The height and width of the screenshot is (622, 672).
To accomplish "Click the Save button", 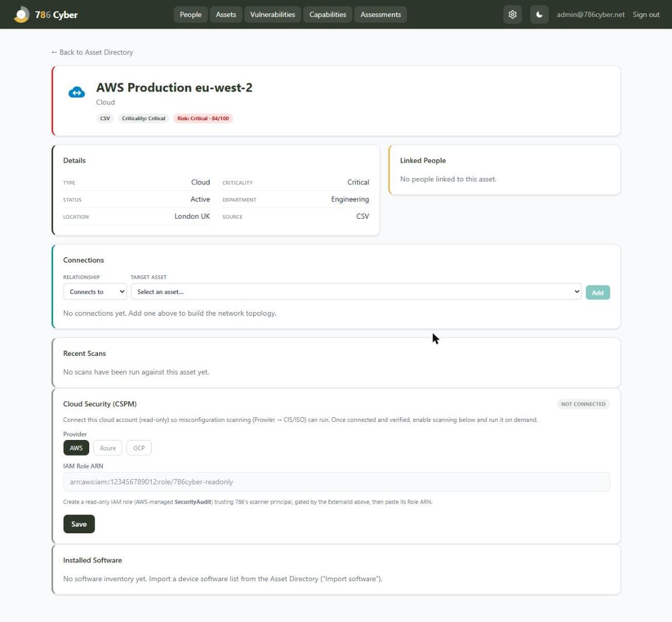I will pos(79,524).
